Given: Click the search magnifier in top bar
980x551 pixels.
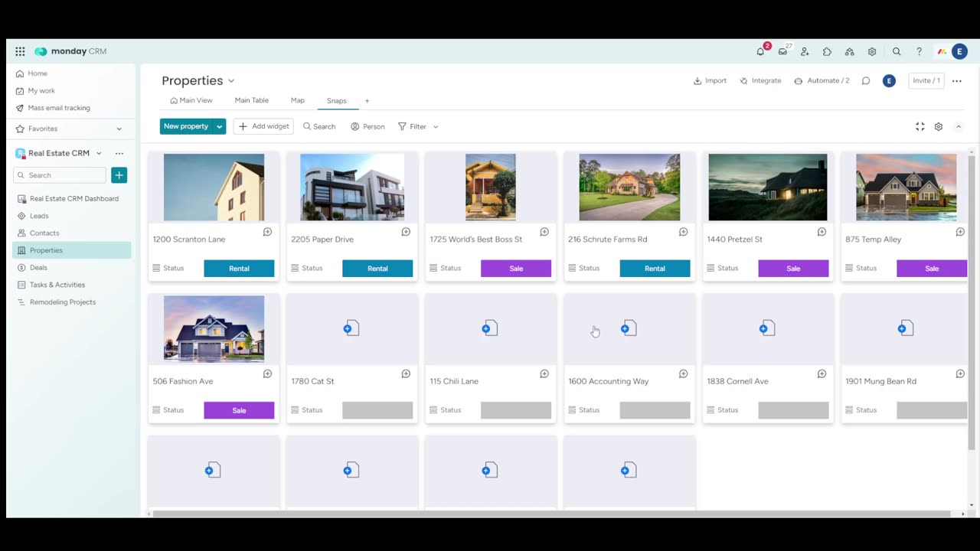Looking at the screenshot, I should (x=897, y=51).
